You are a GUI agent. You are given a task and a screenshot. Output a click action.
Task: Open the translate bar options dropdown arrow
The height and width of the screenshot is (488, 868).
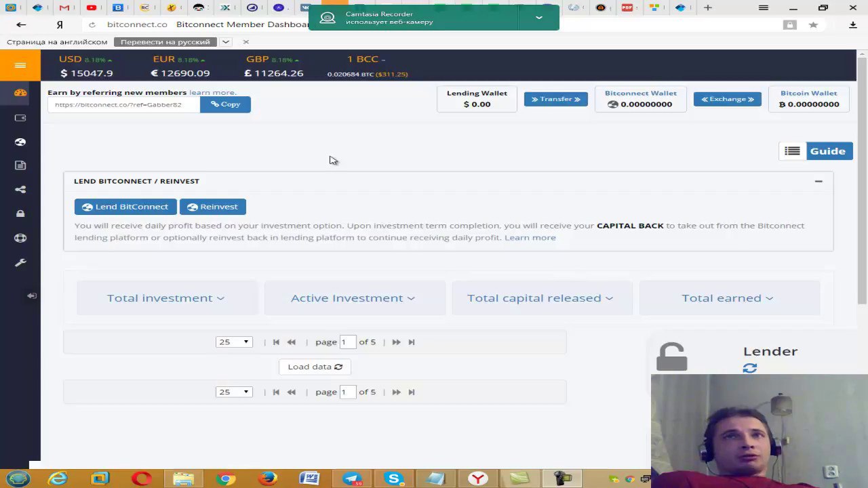pyautogui.click(x=226, y=42)
